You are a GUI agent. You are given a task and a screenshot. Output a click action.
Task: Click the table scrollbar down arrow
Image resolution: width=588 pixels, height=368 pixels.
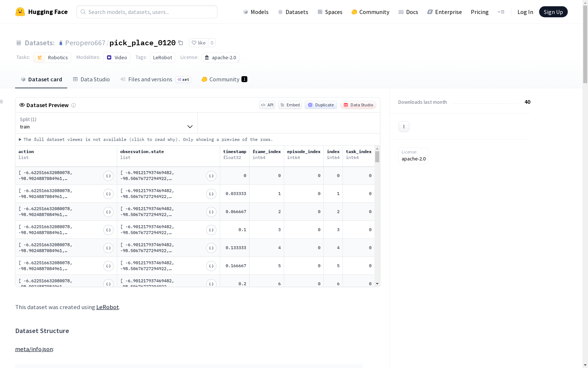[377, 284]
